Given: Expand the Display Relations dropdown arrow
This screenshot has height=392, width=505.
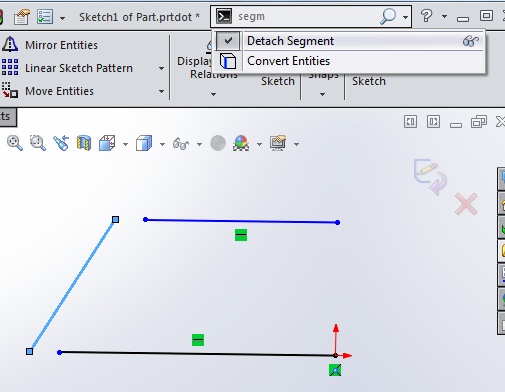Looking at the screenshot, I should (213, 95).
